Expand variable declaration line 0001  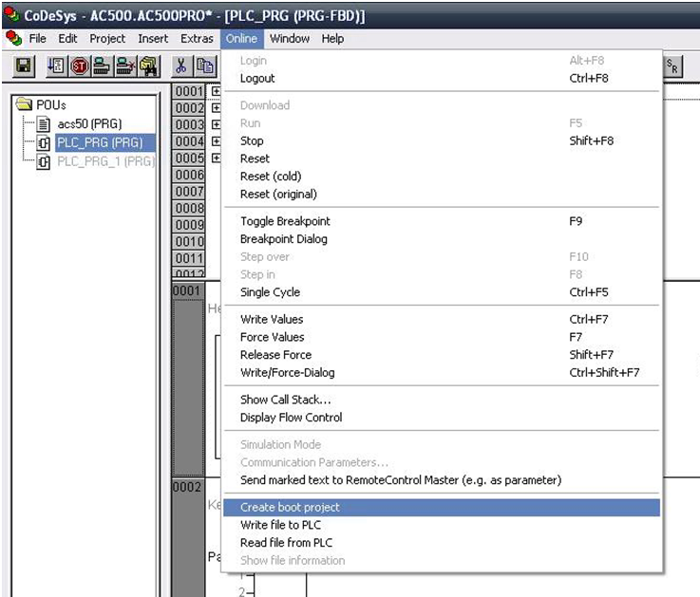click(x=216, y=91)
